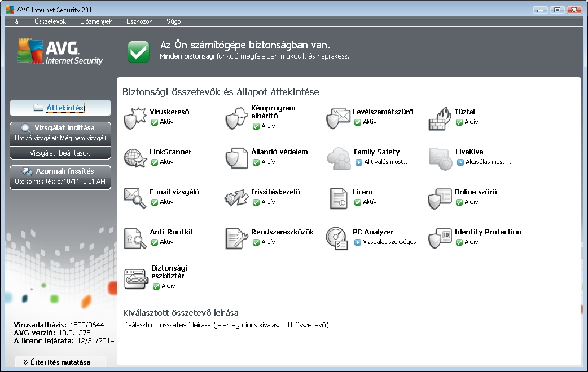Click LiveKive blue activation arrow icon
This screenshot has width=588, height=372.
click(x=460, y=162)
